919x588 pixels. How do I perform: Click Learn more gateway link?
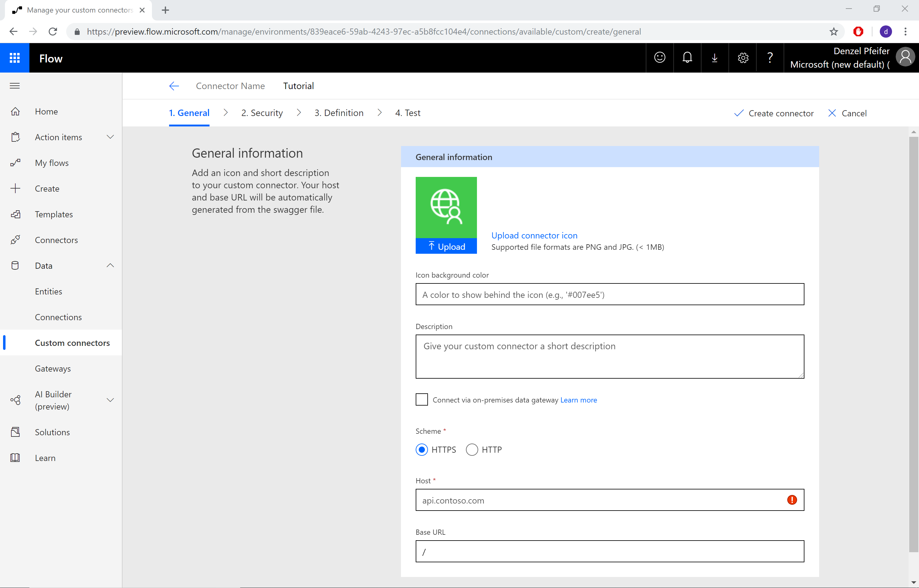(x=578, y=399)
